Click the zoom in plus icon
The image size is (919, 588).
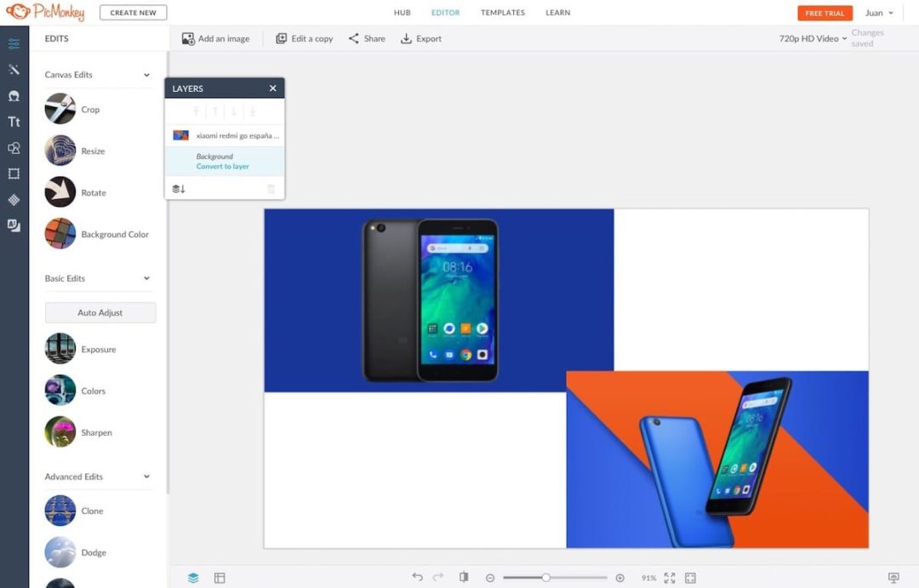619,578
